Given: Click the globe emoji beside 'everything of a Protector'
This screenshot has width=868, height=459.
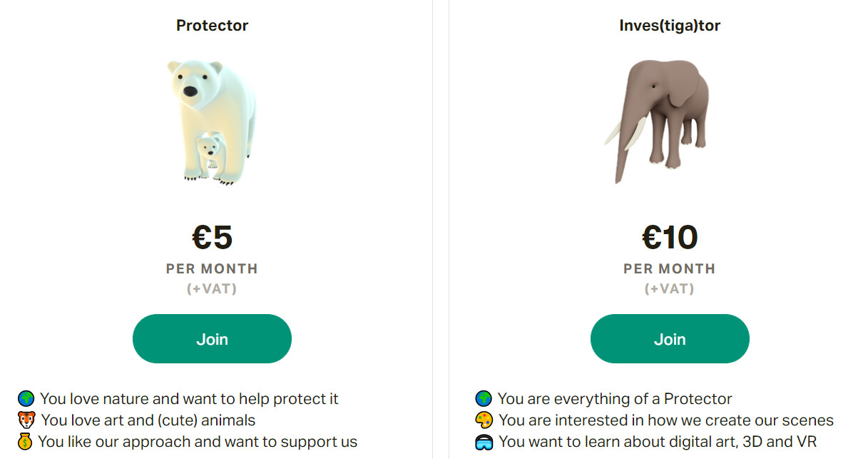Looking at the screenshot, I should (484, 399).
